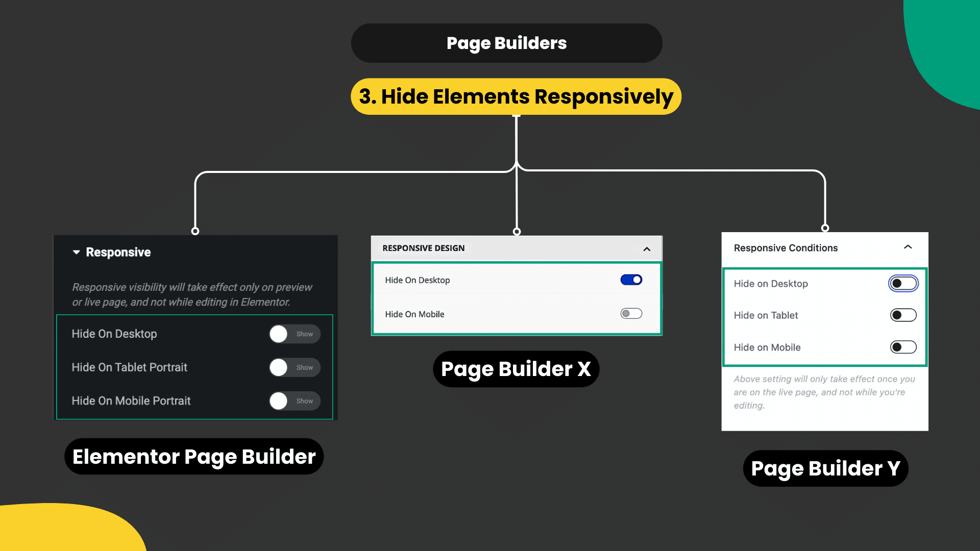
Task: Select the Elementor Page Builder label
Action: [194, 457]
